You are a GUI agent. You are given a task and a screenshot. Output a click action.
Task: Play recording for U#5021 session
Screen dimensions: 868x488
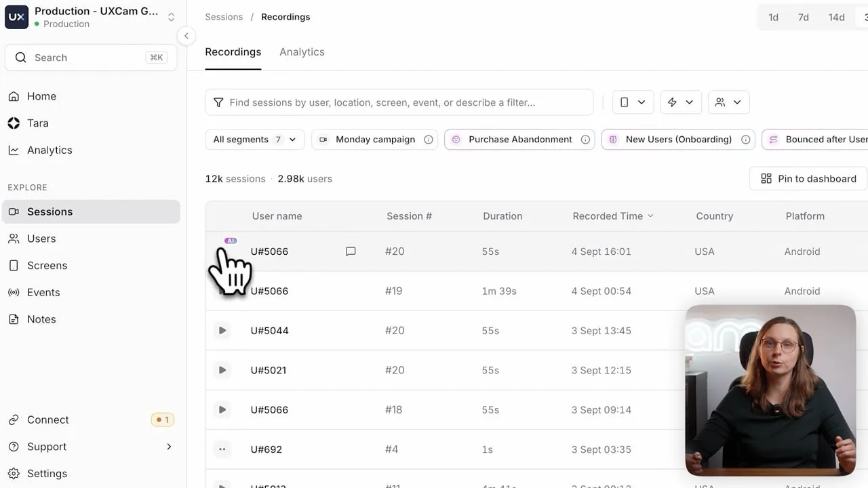(x=222, y=370)
